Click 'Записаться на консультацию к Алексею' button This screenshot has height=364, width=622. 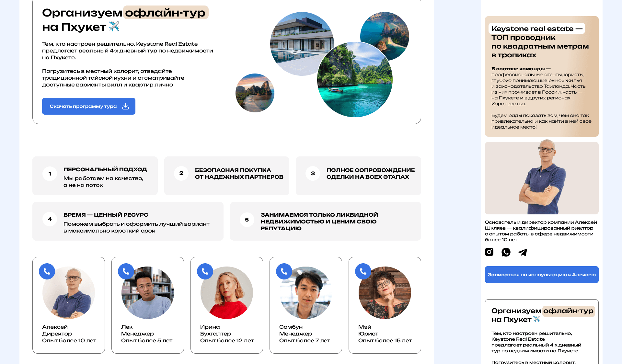(542, 275)
